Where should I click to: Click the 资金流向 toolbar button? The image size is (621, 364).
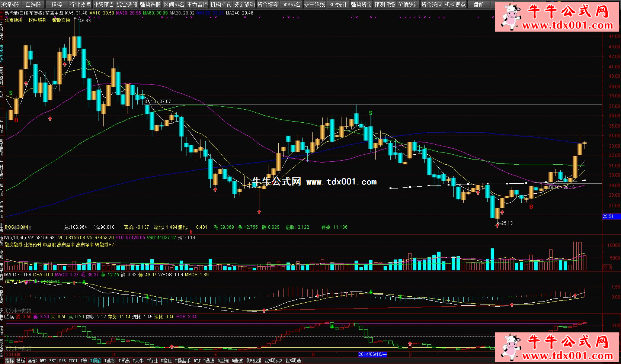point(432,4)
